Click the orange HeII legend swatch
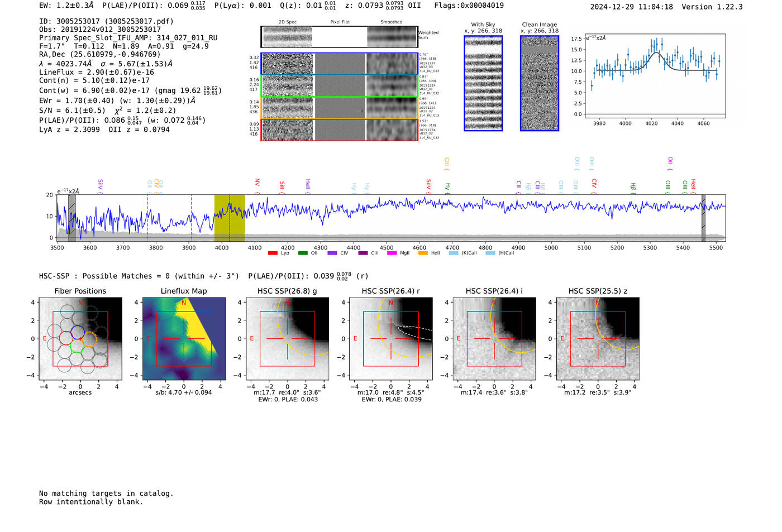Screen dimensions: 782x532 pos(423,253)
